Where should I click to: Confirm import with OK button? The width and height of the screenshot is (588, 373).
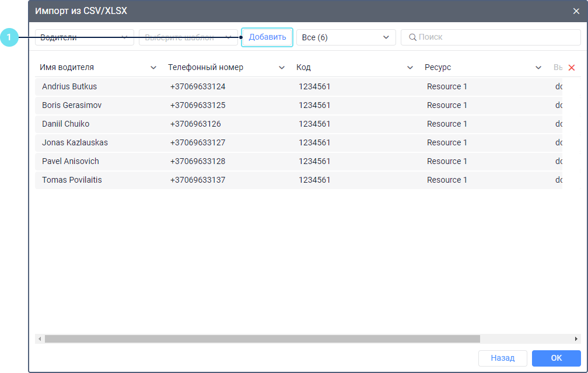pos(556,358)
